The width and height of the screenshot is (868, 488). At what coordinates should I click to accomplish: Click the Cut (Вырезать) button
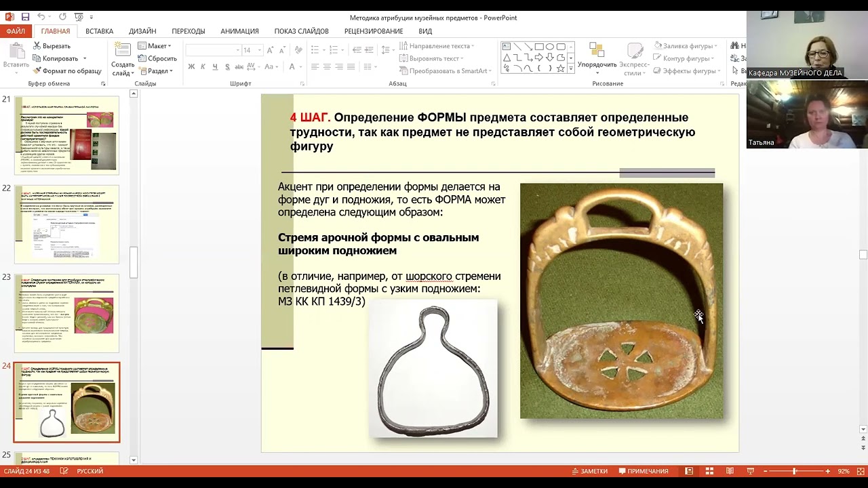click(52, 46)
